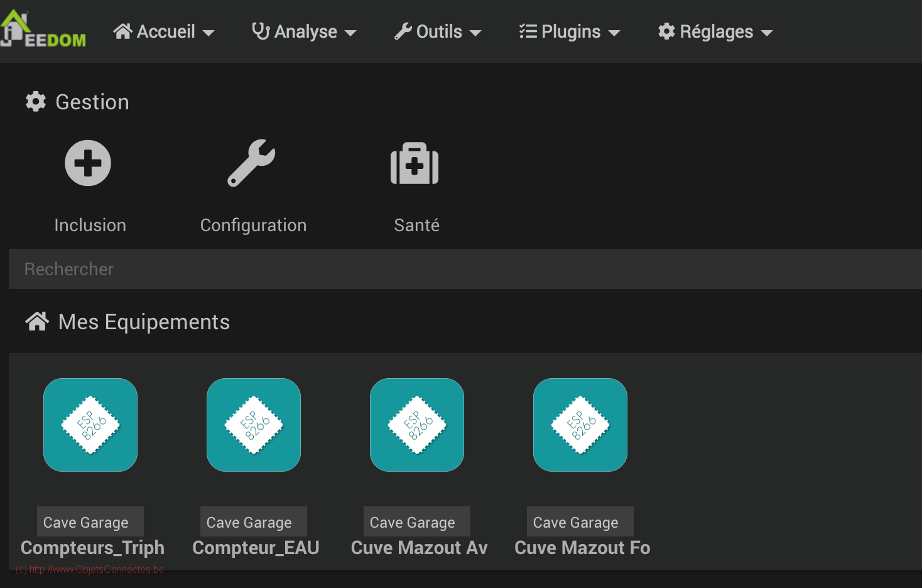Select the Compteur_EAU equipment name
Viewport: 922px width, 588px height.
tap(256, 548)
